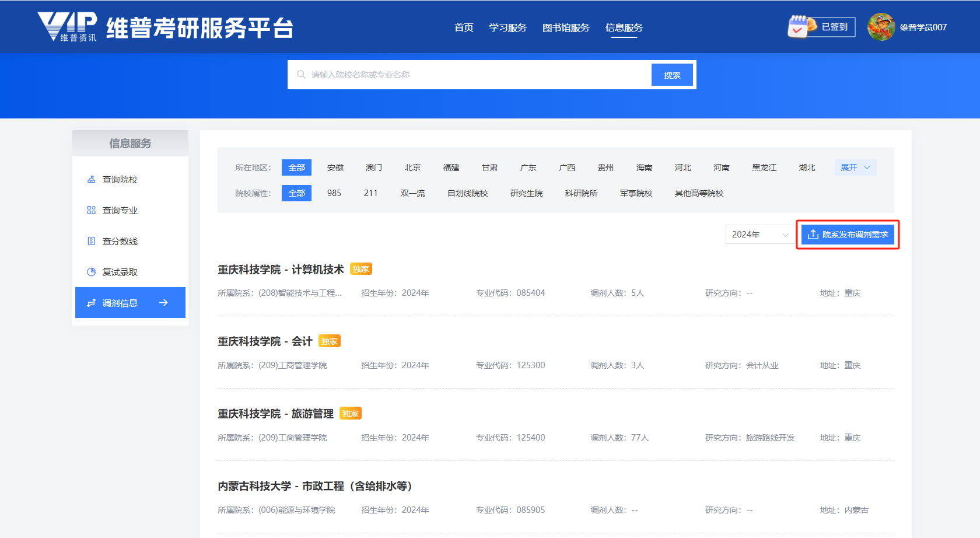Expand more regions with 展开

(855, 167)
